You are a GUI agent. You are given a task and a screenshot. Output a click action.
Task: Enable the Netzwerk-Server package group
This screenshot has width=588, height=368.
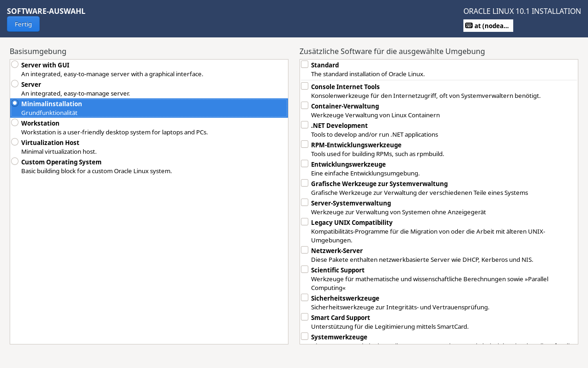[x=304, y=249]
